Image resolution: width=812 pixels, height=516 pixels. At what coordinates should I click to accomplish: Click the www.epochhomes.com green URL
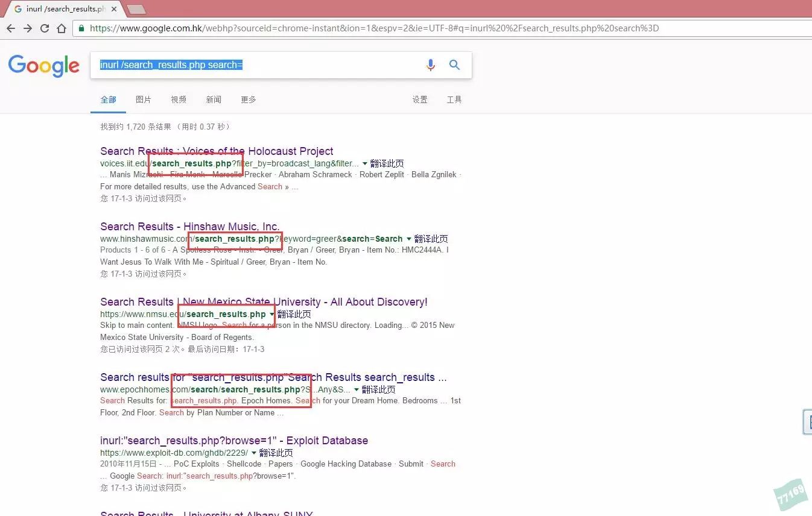[x=225, y=389]
